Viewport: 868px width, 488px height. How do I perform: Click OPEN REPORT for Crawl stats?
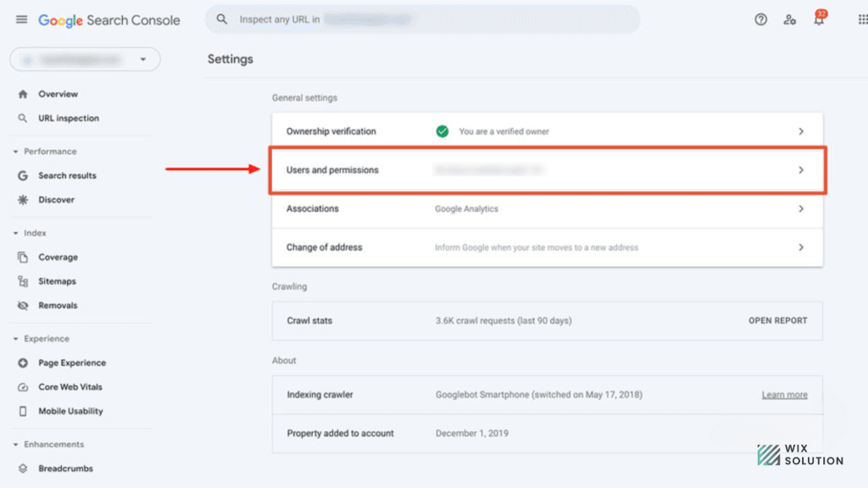click(778, 321)
